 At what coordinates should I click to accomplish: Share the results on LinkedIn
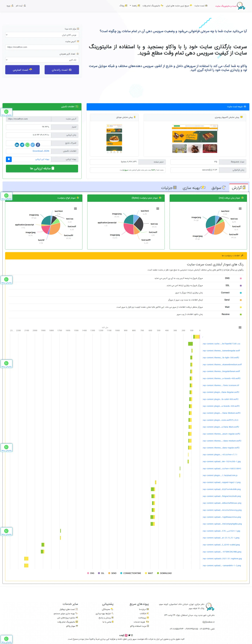pyautogui.click(x=17, y=145)
